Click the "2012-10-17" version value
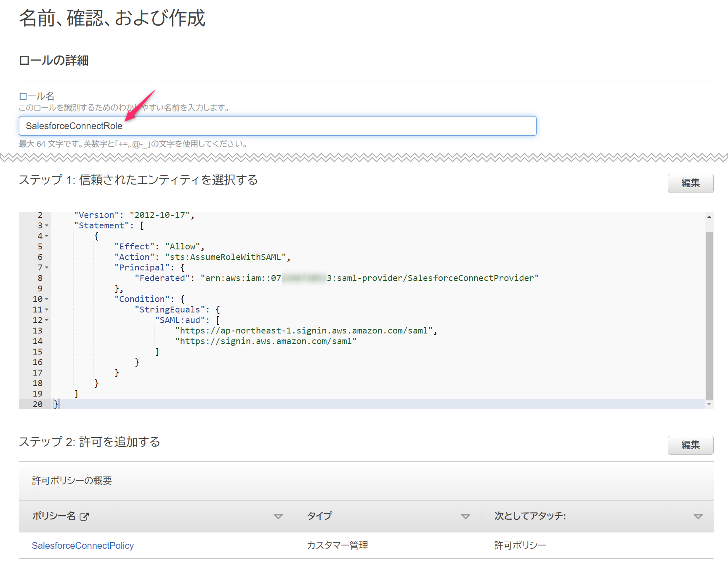Screen dimensions: 728x569 159,215
